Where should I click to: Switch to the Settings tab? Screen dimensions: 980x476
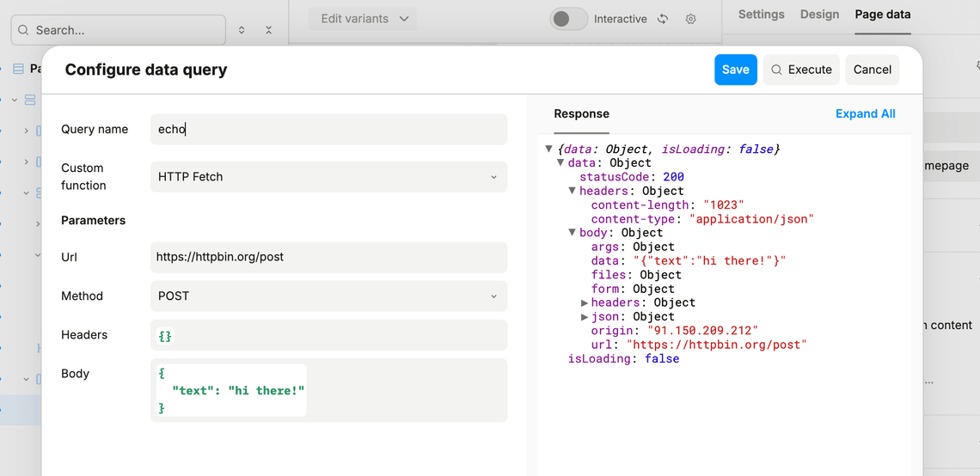tap(762, 15)
